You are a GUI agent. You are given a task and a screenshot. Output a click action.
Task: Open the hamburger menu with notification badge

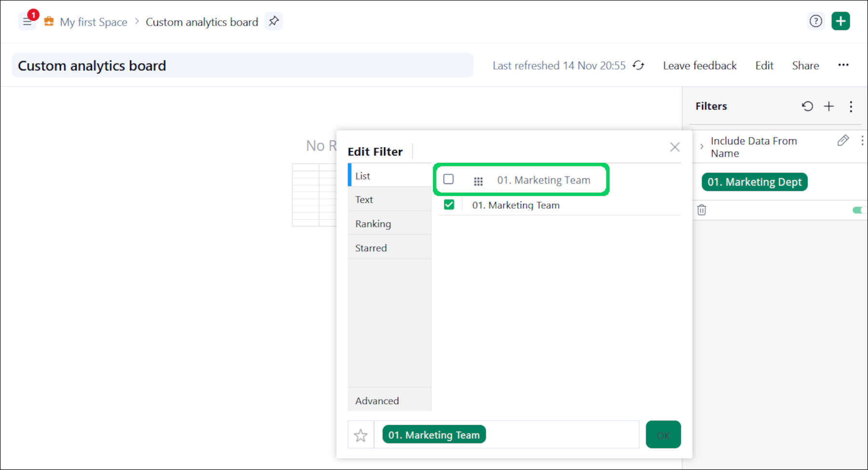click(27, 22)
